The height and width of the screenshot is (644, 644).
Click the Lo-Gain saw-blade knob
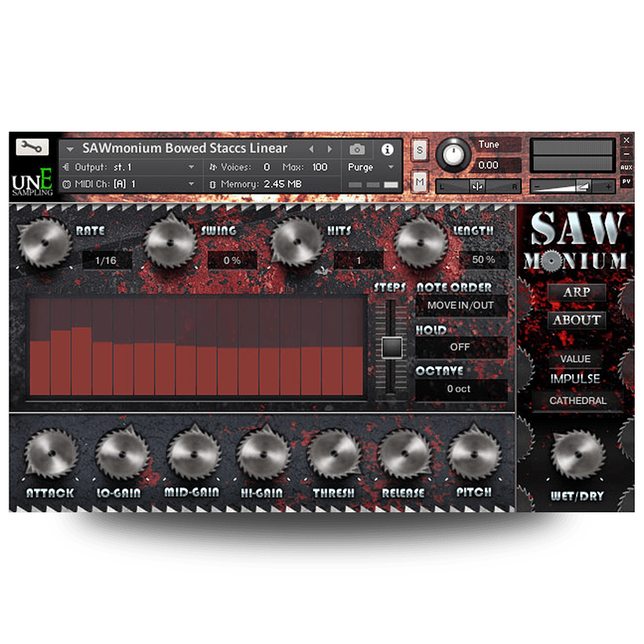coord(122,453)
